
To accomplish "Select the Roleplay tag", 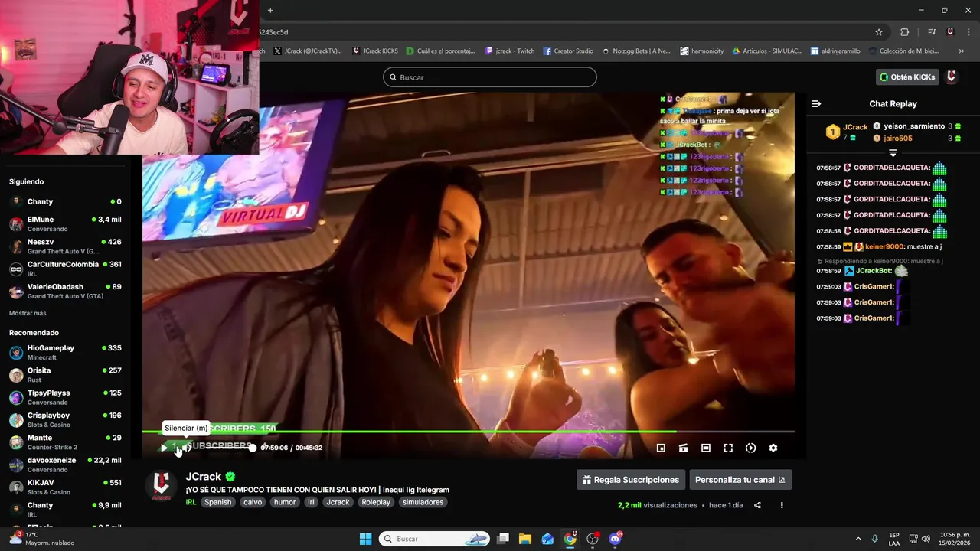I will coord(376,502).
